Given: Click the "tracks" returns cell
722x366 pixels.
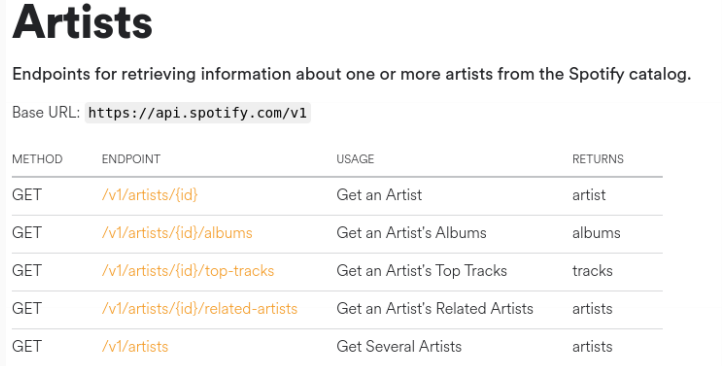Looking at the screenshot, I should tap(592, 271).
